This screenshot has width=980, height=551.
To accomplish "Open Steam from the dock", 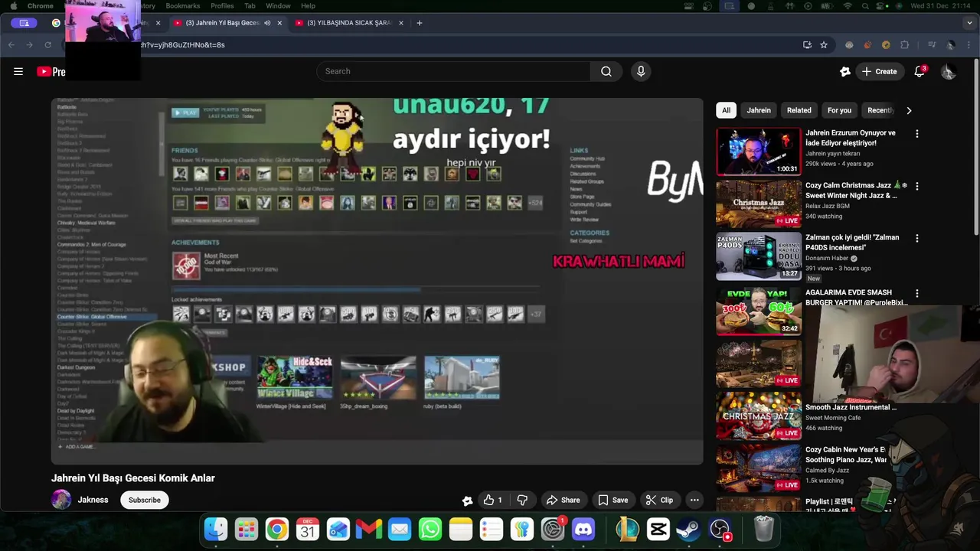I will (x=688, y=529).
